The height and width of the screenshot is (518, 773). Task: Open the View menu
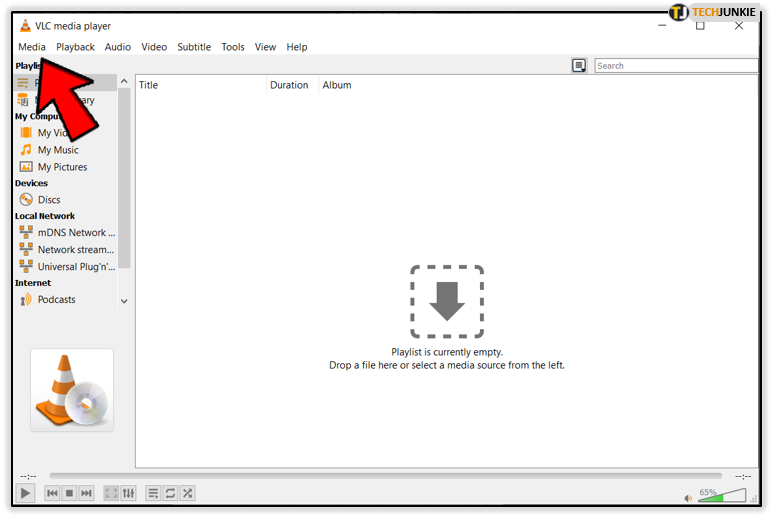(x=265, y=47)
